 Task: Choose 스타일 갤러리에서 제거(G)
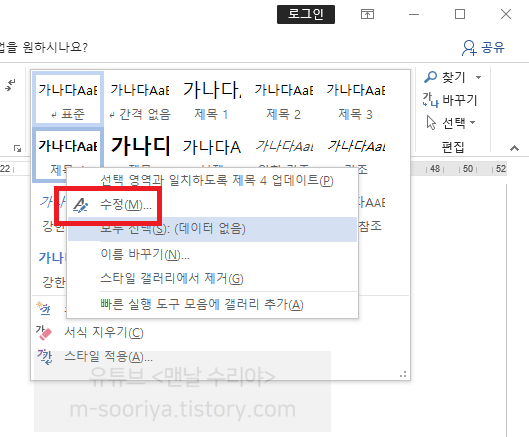click(x=213, y=279)
